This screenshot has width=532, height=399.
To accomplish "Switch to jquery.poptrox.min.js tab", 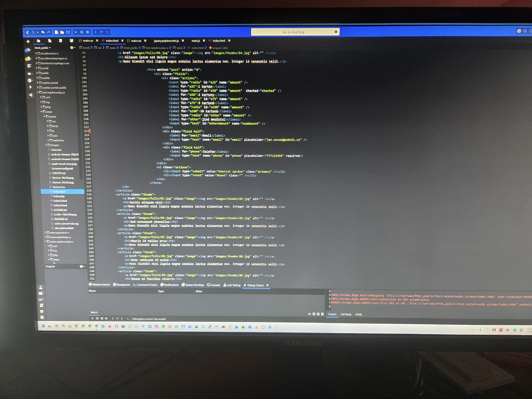I will click(166, 41).
